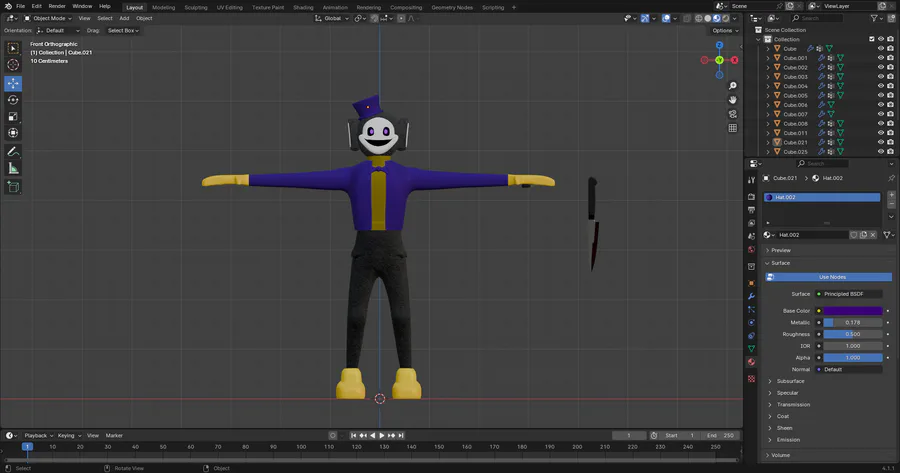Open the Physics properties tab
The height and width of the screenshot is (473, 900).
(x=751, y=323)
